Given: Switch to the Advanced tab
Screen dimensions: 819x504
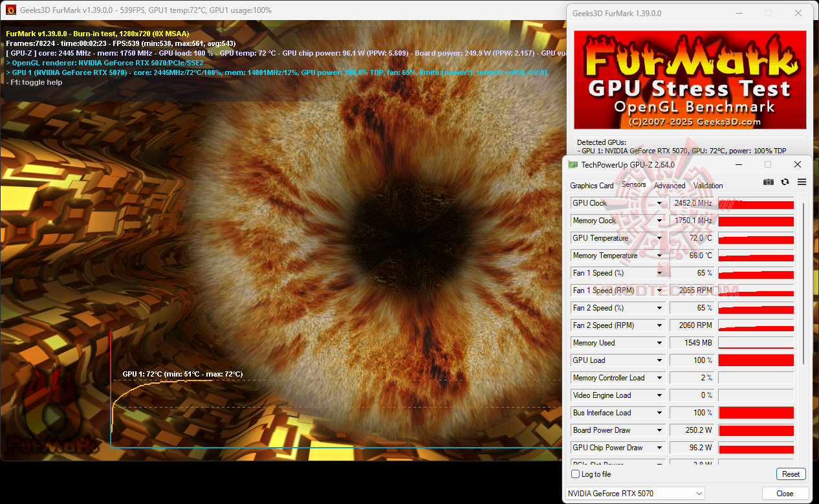Looking at the screenshot, I should [x=670, y=186].
